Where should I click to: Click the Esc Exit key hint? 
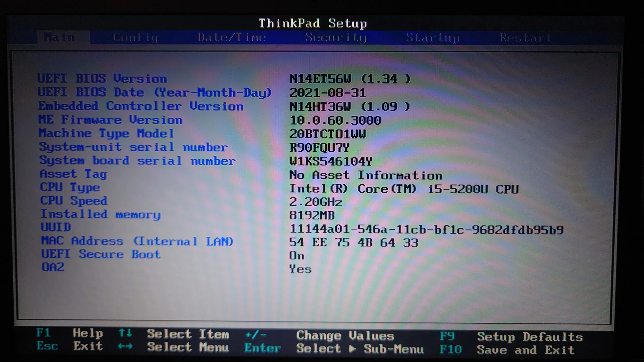pos(47,346)
